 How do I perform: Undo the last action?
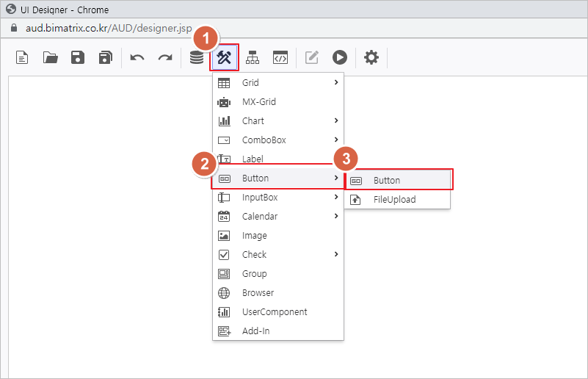click(137, 57)
